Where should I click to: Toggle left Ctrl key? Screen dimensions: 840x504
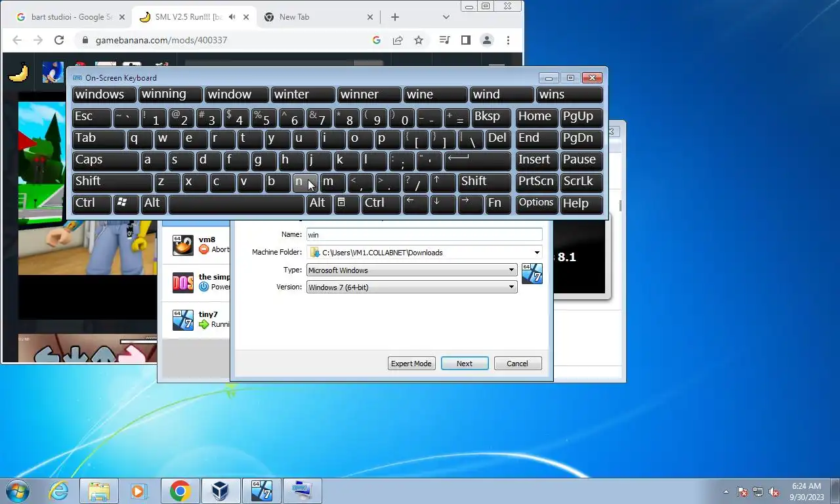[91, 204]
